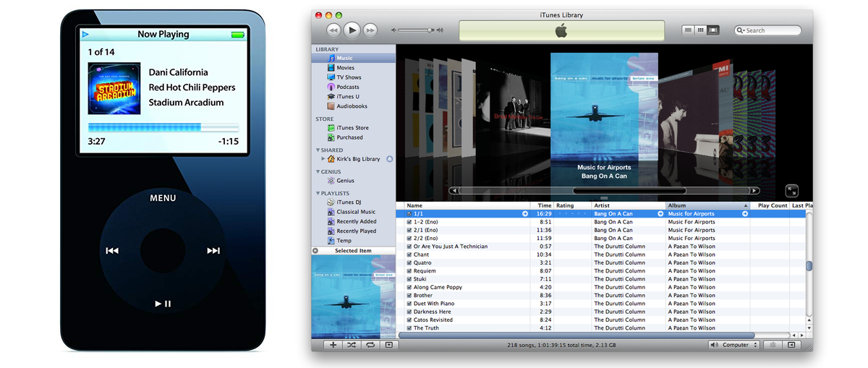Open search options via magnifier dropdown
868x368 pixels.
click(741, 30)
